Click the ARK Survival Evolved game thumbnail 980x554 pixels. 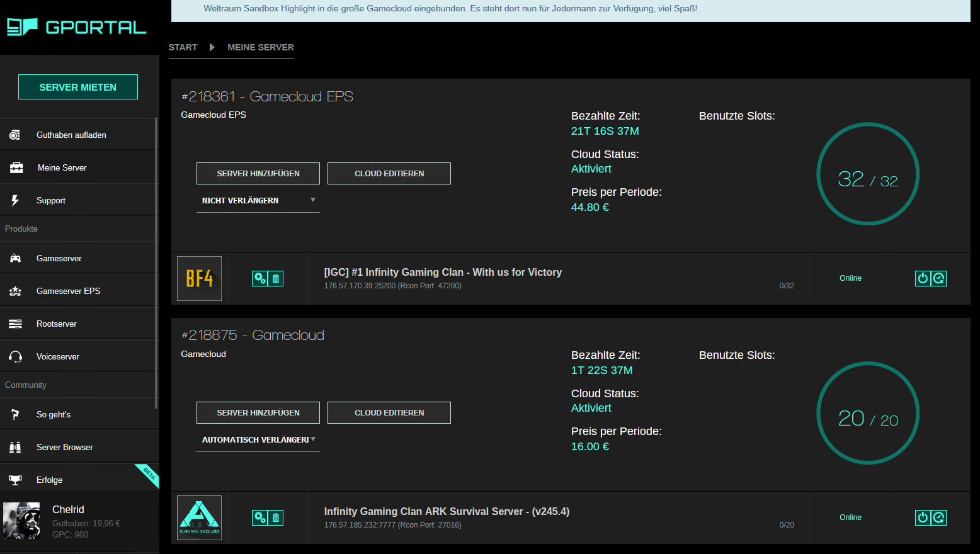tap(199, 517)
